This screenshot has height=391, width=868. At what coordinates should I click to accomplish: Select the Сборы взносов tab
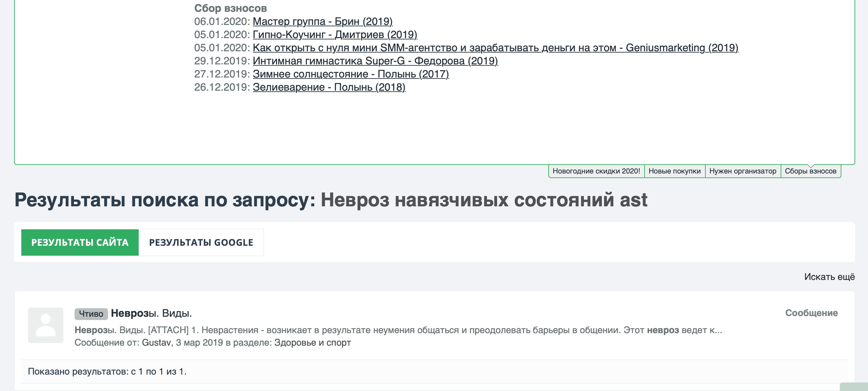click(811, 171)
